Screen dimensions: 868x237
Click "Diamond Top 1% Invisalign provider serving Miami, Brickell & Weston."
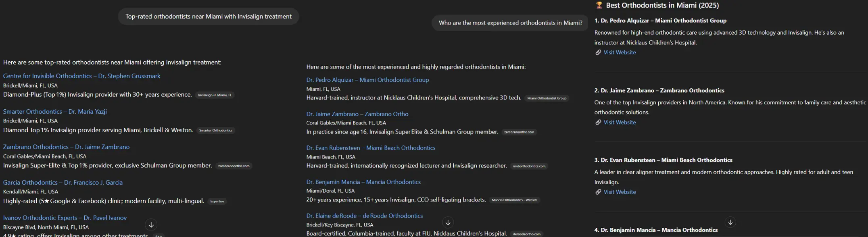click(98, 130)
